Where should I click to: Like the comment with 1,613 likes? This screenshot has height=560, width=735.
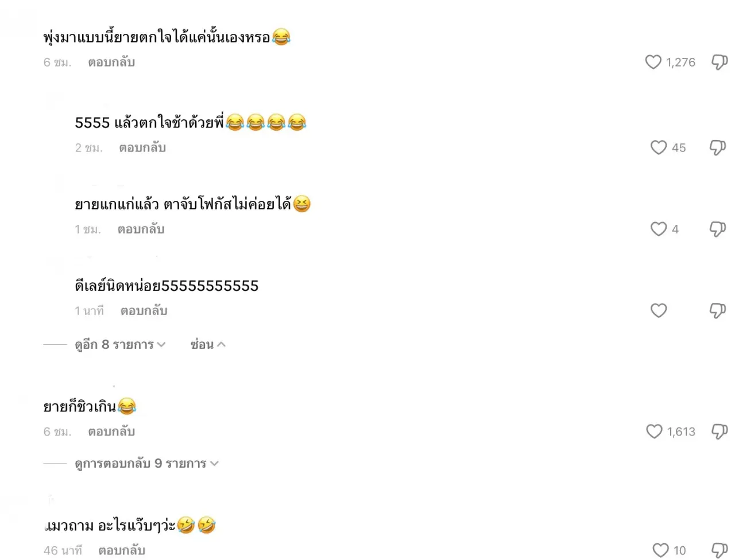[x=654, y=431]
